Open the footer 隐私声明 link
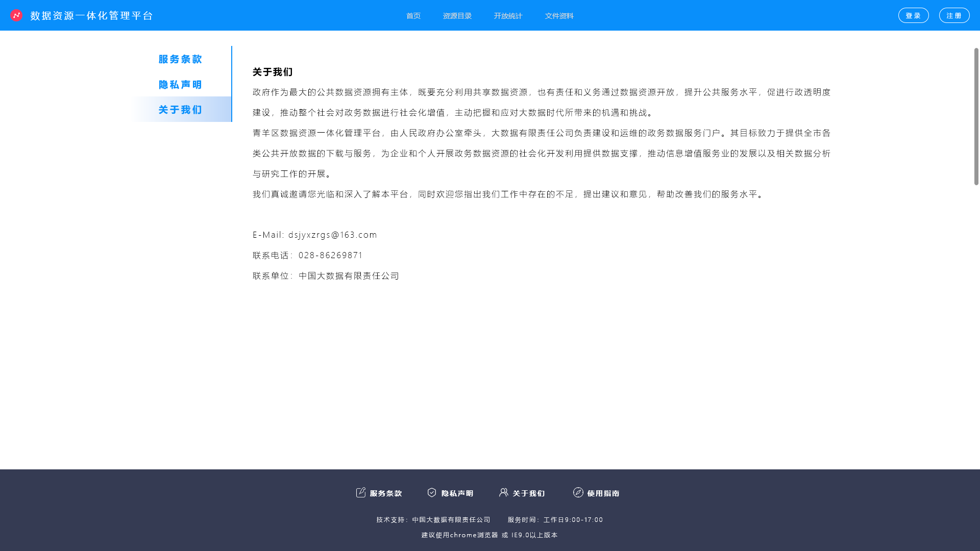The height and width of the screenshot is (551, 980). point(457,493)
